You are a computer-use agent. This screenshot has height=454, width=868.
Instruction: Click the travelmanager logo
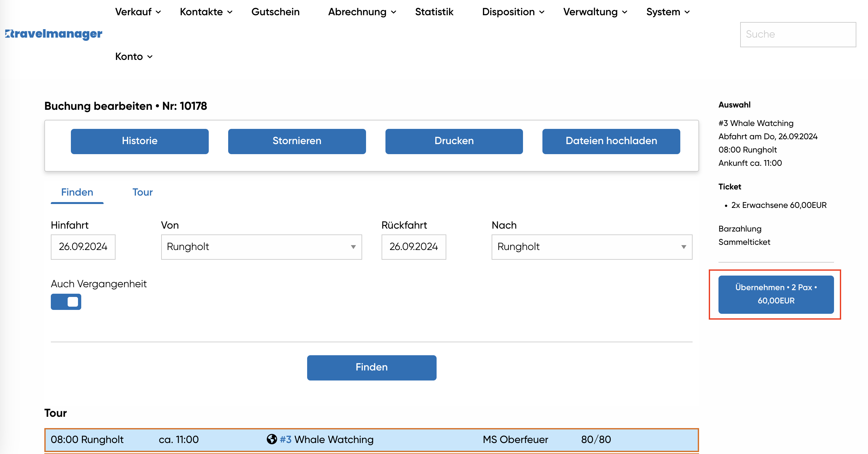pyautogui.click(x=54, y=34)
